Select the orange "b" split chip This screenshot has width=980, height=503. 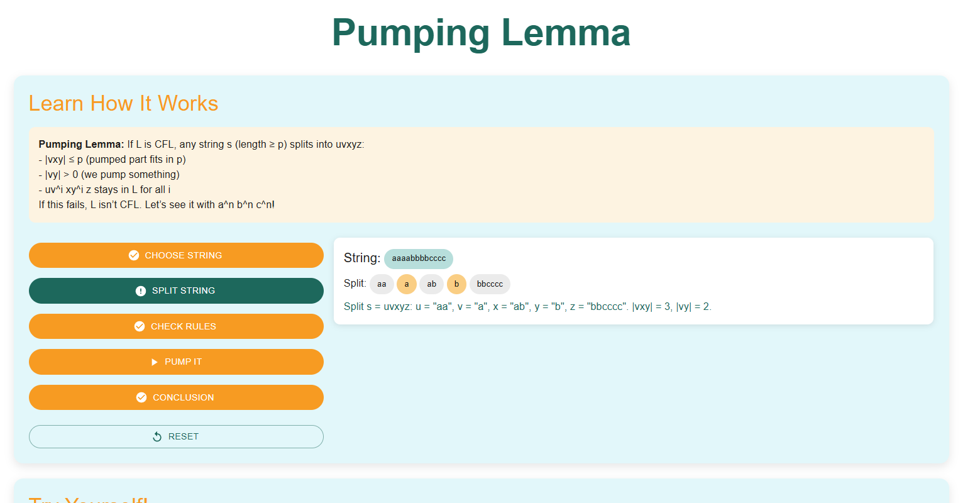pyautogui.click(x=456, y=284)
